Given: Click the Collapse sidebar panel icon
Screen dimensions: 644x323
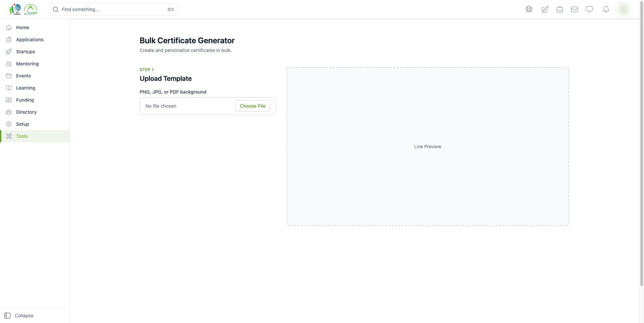Looking at the screenshot, I should click(x=7, y=316).
